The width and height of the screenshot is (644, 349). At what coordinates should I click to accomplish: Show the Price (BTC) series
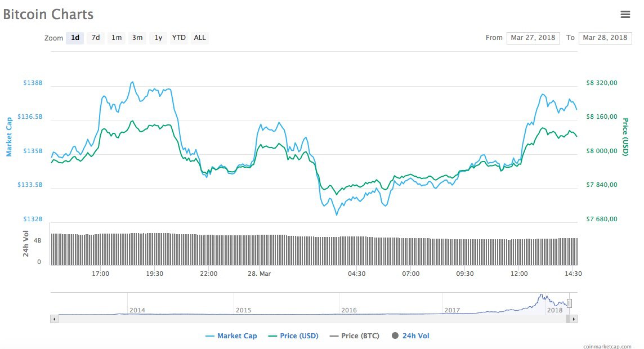(x=354, y=336)
